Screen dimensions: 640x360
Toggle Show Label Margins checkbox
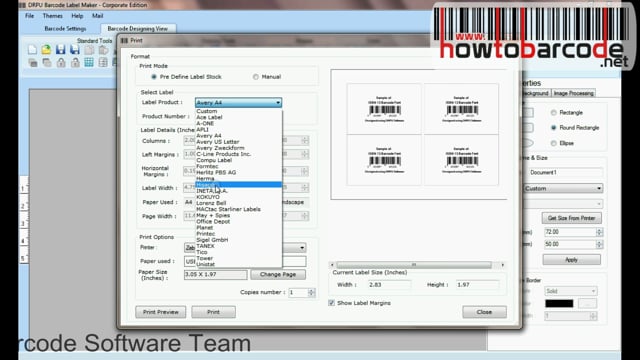coord(331,303)
